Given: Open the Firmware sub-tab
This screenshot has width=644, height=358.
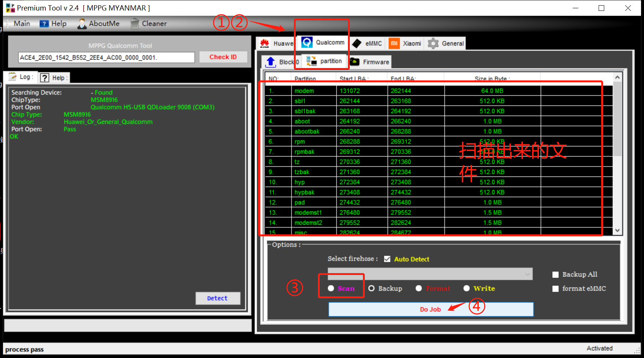Looking at the screenshot, I should point(370,62).
